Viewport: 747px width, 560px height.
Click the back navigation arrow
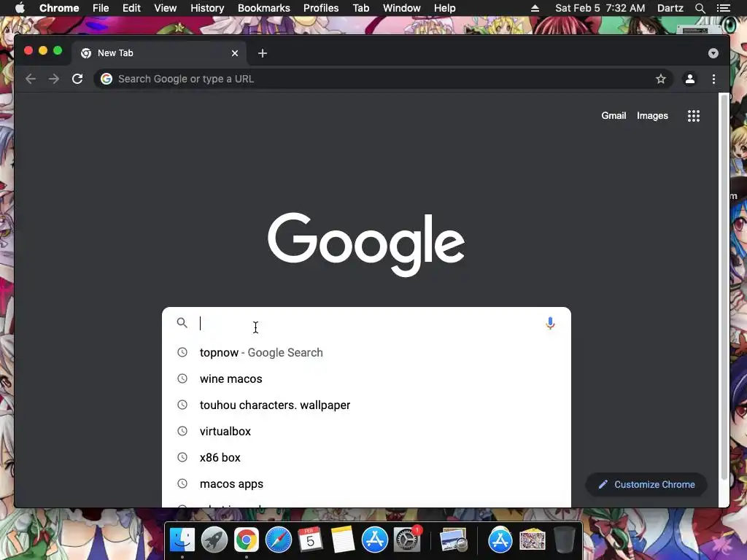(31, 79)
